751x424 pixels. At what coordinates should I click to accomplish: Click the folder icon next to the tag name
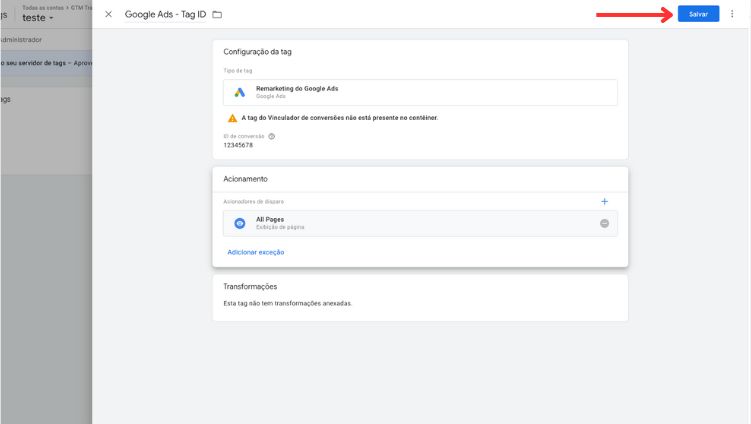click(217, 14)
